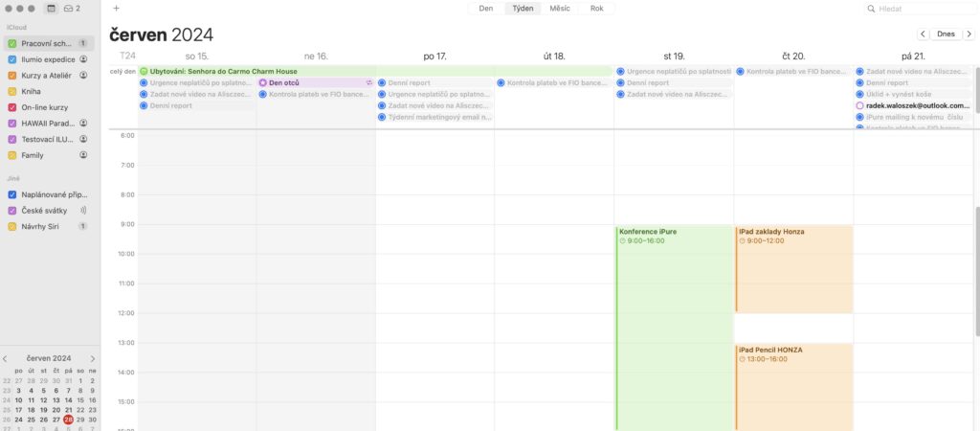
Task: Go to next week with right chevron
Action: 969,34
